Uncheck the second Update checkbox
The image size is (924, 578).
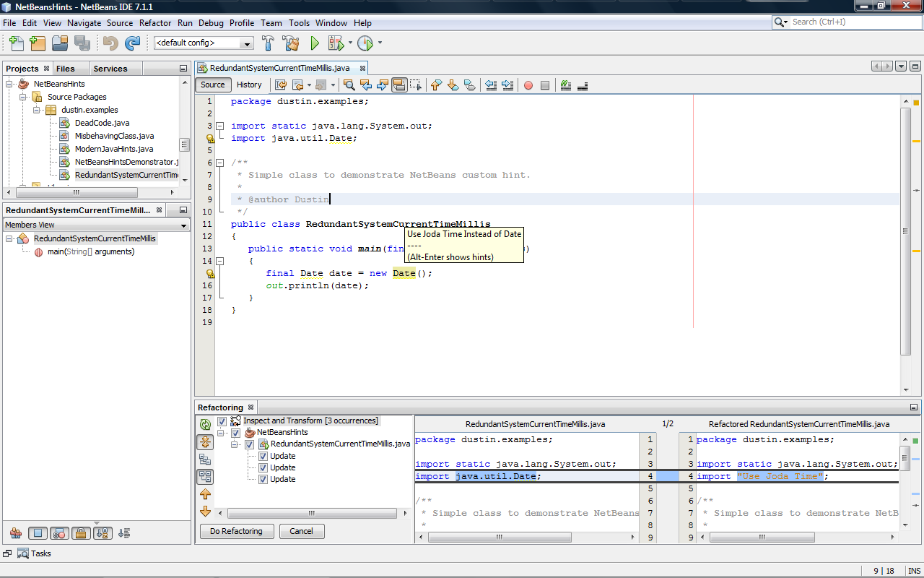(x=263, y=467)
